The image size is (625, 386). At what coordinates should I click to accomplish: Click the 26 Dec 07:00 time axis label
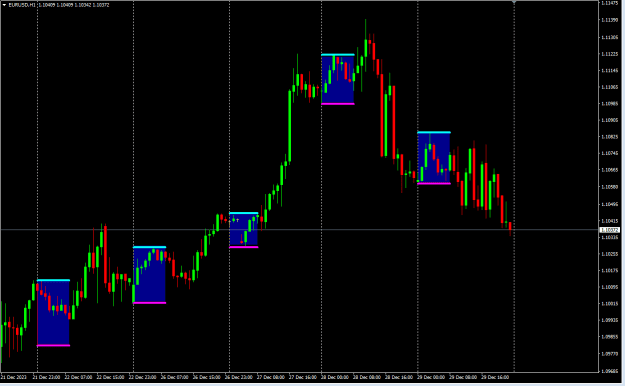(x=175, y=377)
